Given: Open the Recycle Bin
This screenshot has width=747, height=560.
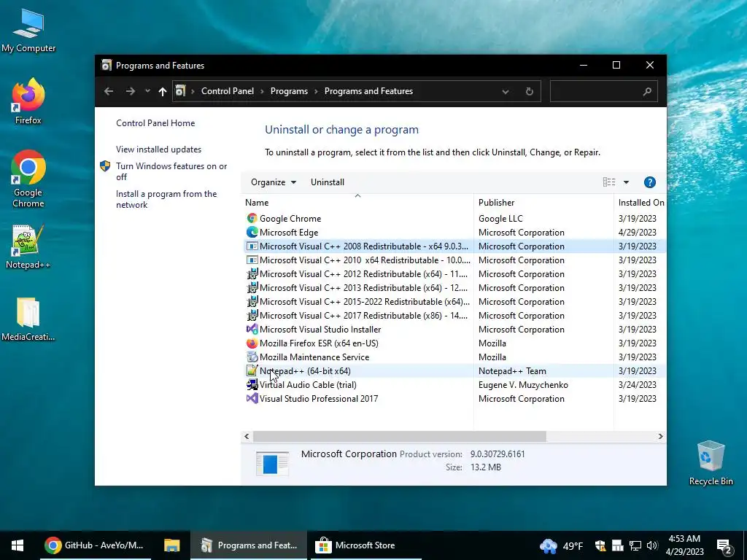Looking at the screenshot, I should pos(711,463).
